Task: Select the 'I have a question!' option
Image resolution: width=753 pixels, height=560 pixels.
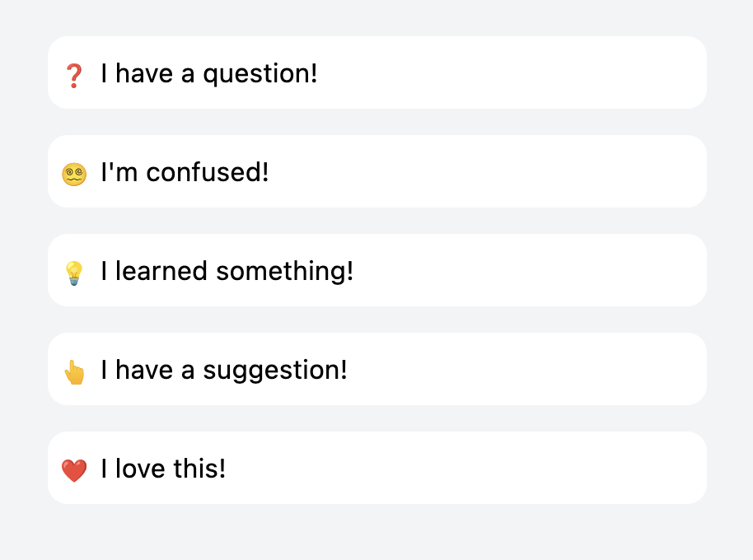Action: tap(377, 72)
